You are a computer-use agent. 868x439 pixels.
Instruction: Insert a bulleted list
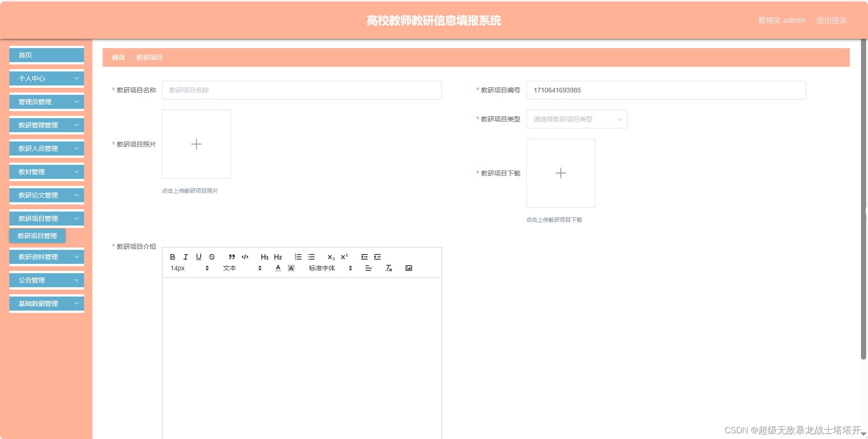pyautogui.click(x=311, y=257)
